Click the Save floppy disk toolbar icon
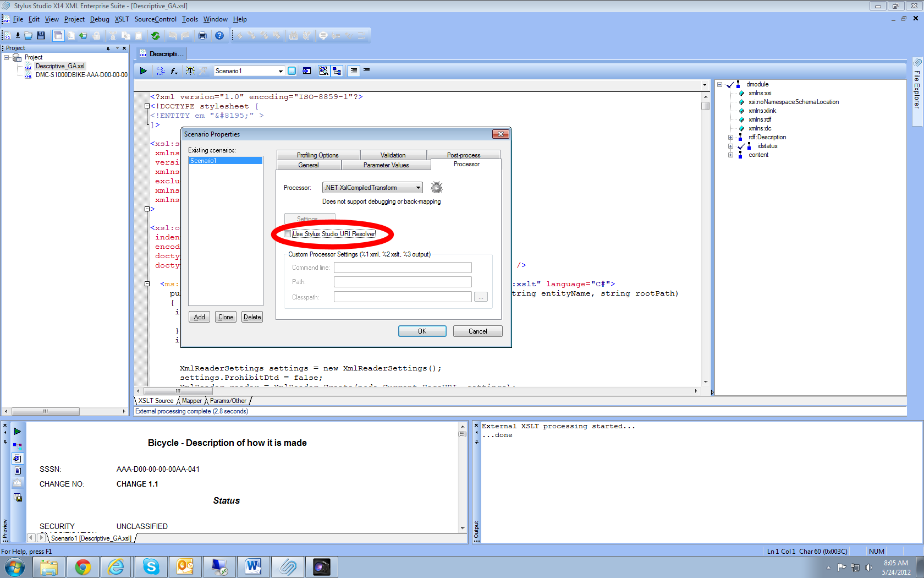 pyautogui.click(x=41, y=36)
